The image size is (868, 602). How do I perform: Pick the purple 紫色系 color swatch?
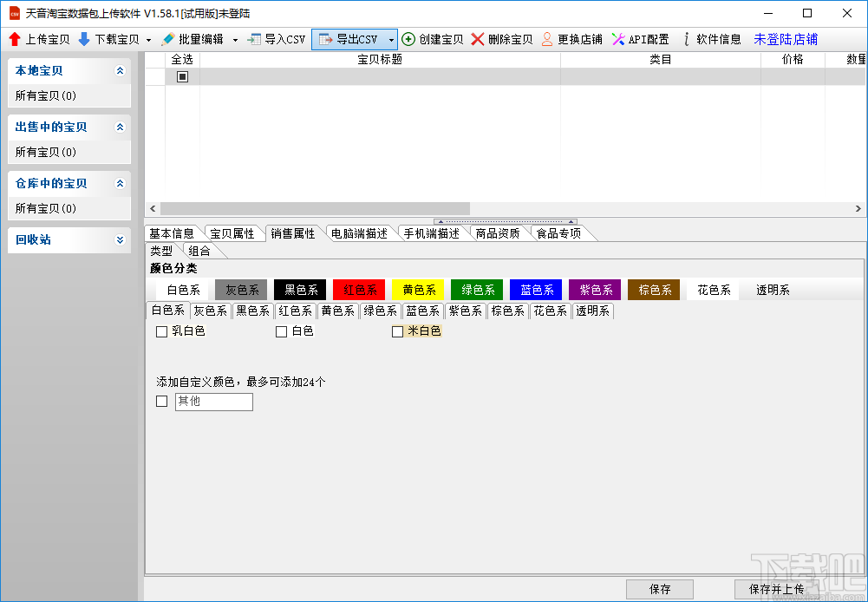(595, 290)
